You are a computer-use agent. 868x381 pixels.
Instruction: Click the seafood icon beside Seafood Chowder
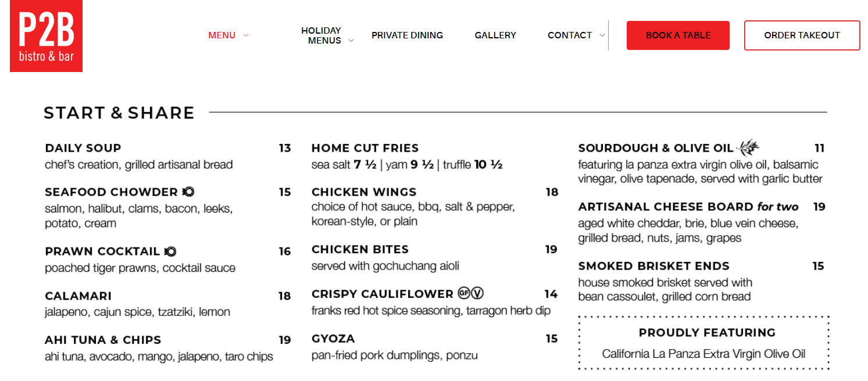click(188, 192)
